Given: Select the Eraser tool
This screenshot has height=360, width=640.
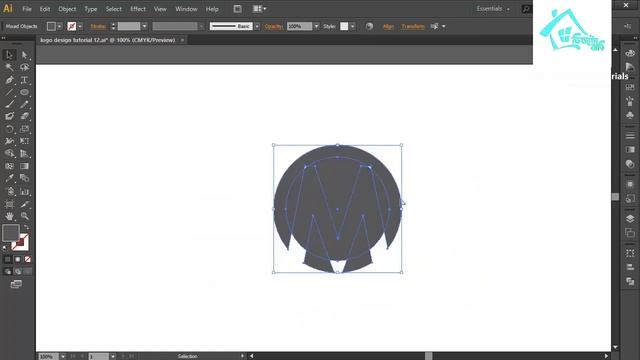Looking at the screenshot, I should tap(24, 117).
